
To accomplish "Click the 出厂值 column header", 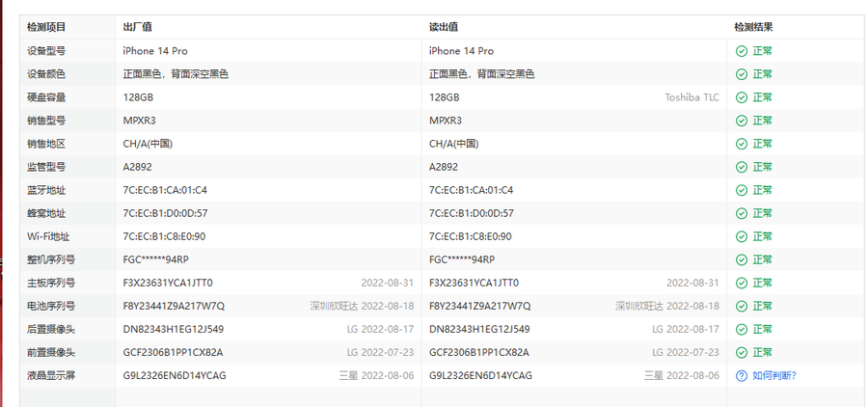I will click(137, 27).
